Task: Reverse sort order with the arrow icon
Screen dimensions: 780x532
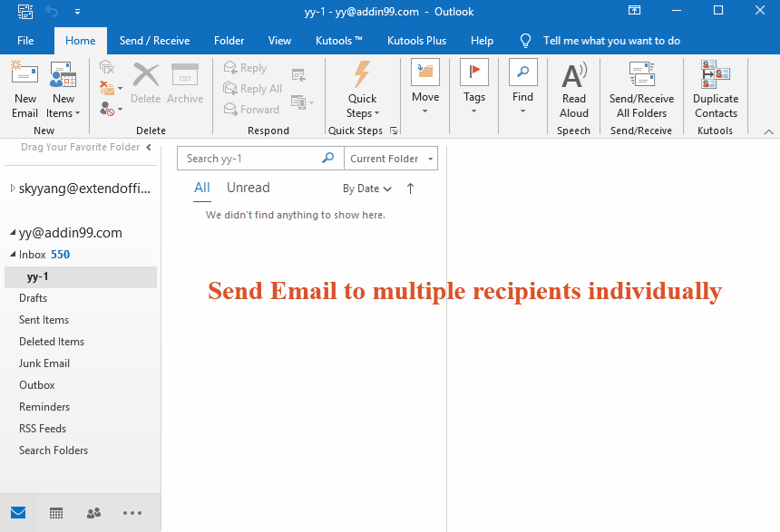Action: click(x=409, y=188)
